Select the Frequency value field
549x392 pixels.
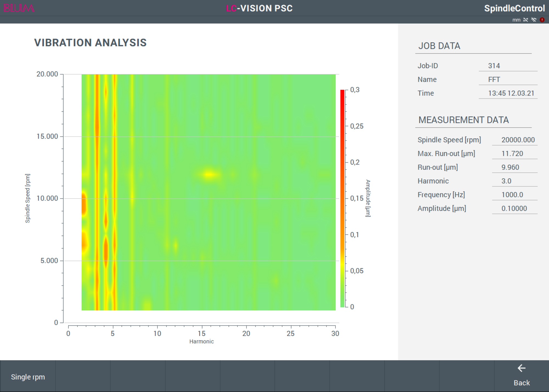click(x=515, y=195)
